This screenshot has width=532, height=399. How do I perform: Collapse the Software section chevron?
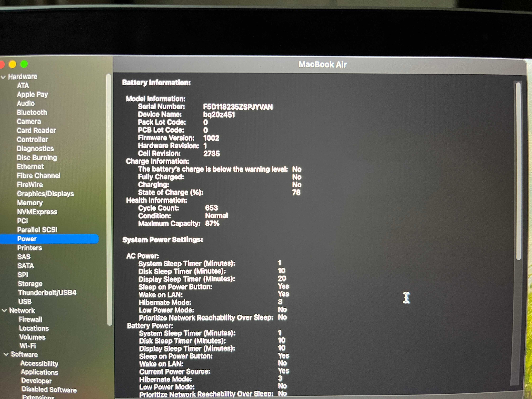pos(6,354)
